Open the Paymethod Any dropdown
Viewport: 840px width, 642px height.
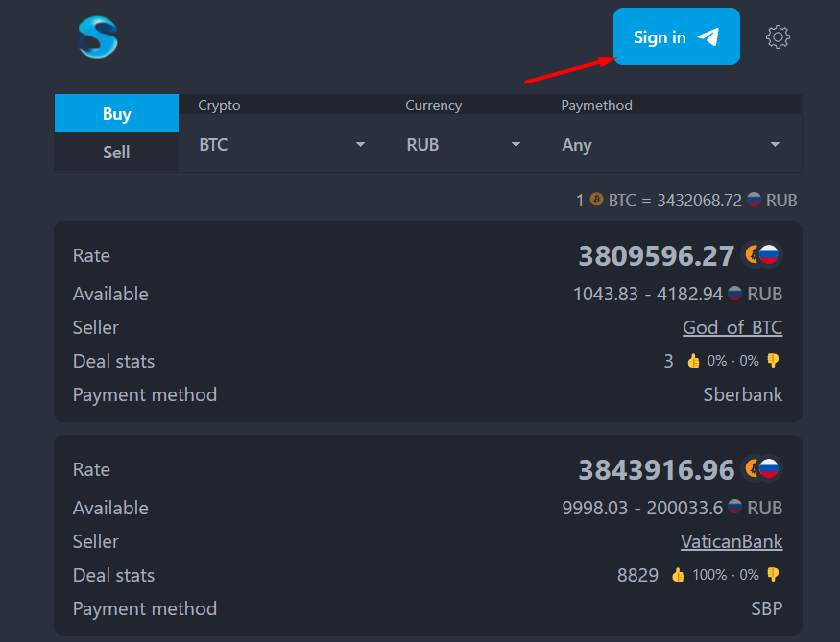(x=671, y=145)
